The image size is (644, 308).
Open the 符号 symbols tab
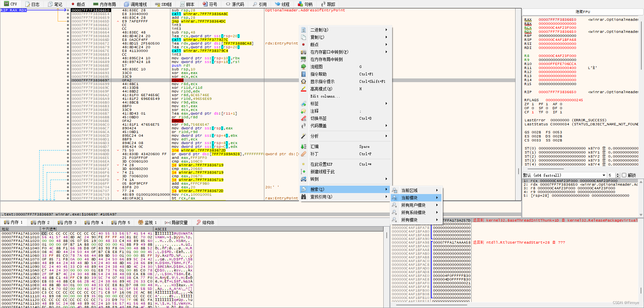pyautogui.click(x=210, y=4)
